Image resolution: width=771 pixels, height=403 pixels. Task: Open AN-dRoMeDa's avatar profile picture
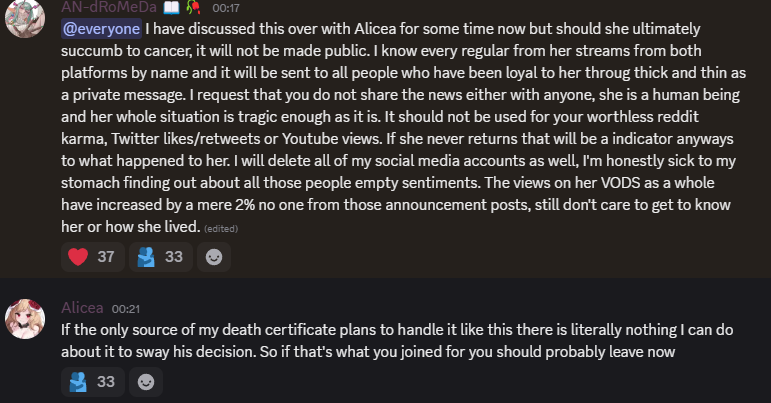(25, 18)
